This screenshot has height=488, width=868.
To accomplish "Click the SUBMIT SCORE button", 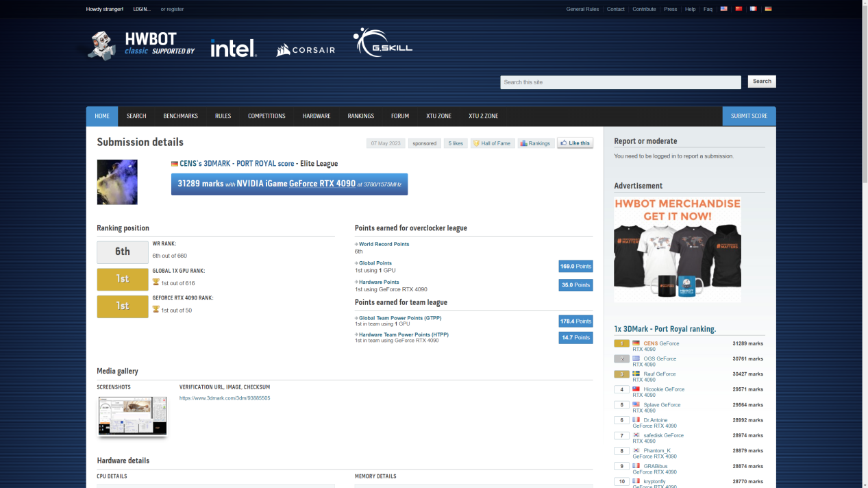I will [749, 116].
